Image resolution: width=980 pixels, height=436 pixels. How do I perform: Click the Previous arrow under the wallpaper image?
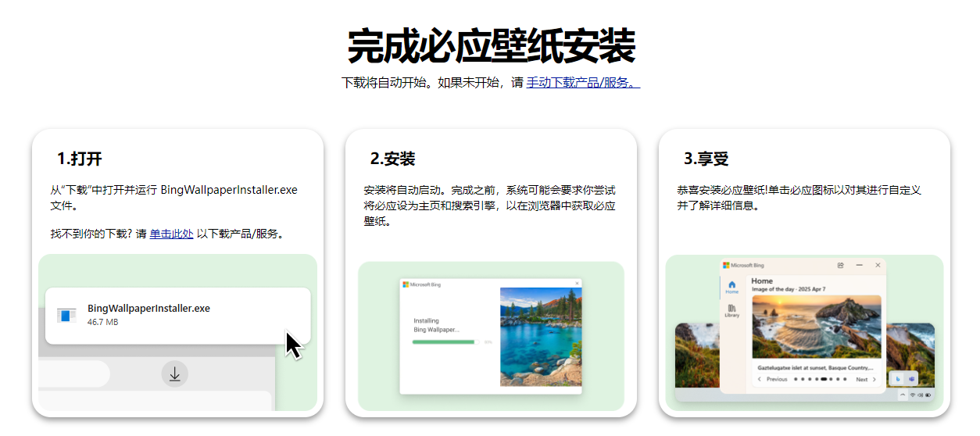(760, 379)
